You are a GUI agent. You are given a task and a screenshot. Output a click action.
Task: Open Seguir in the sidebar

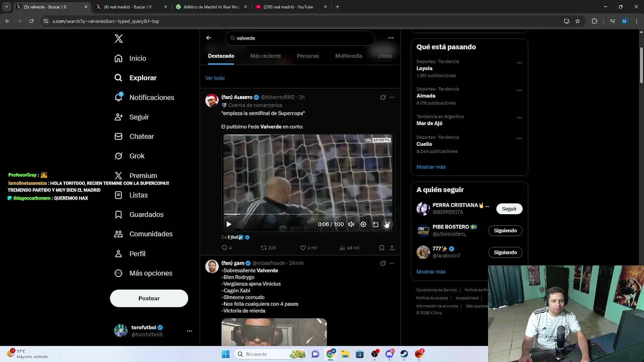tap(131, 117)
